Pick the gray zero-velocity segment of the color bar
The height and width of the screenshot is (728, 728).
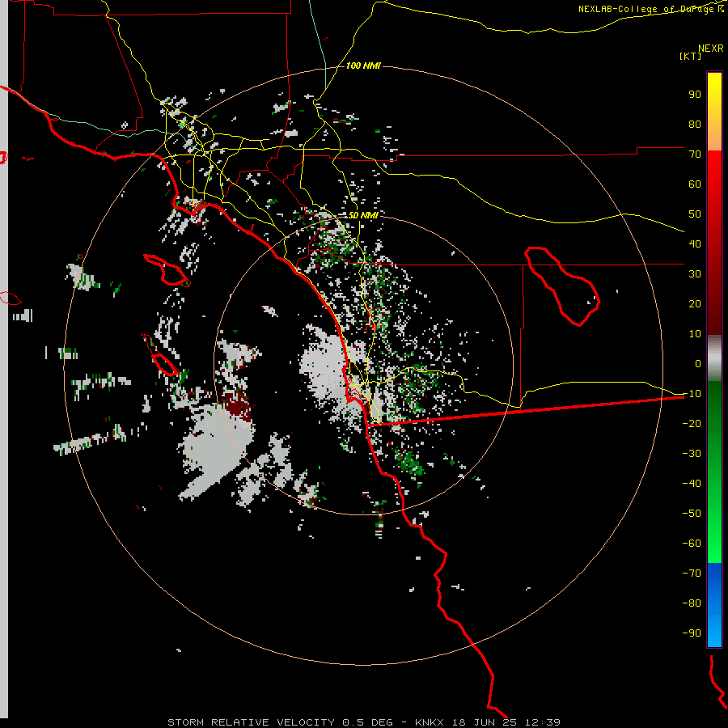pos(714,358)
